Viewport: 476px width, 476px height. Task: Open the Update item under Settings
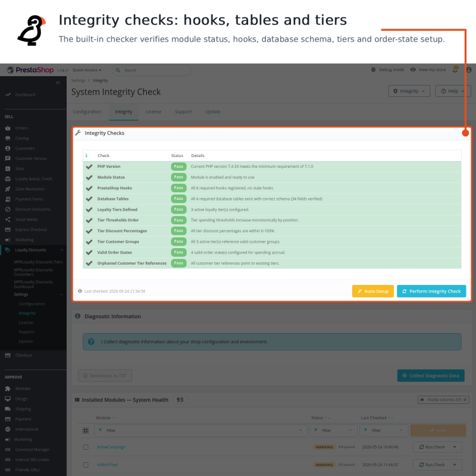pyautogui.click(x=26, y=341)
